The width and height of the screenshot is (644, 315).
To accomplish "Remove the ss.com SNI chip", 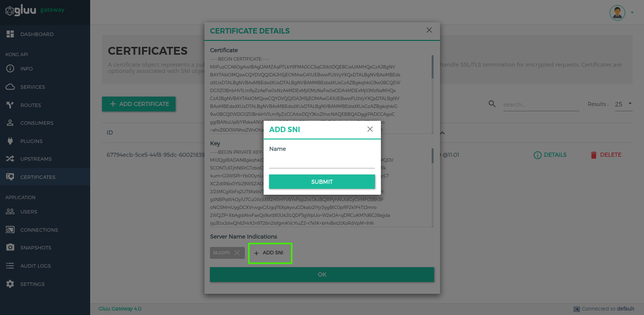I will [x=237, y=252].
